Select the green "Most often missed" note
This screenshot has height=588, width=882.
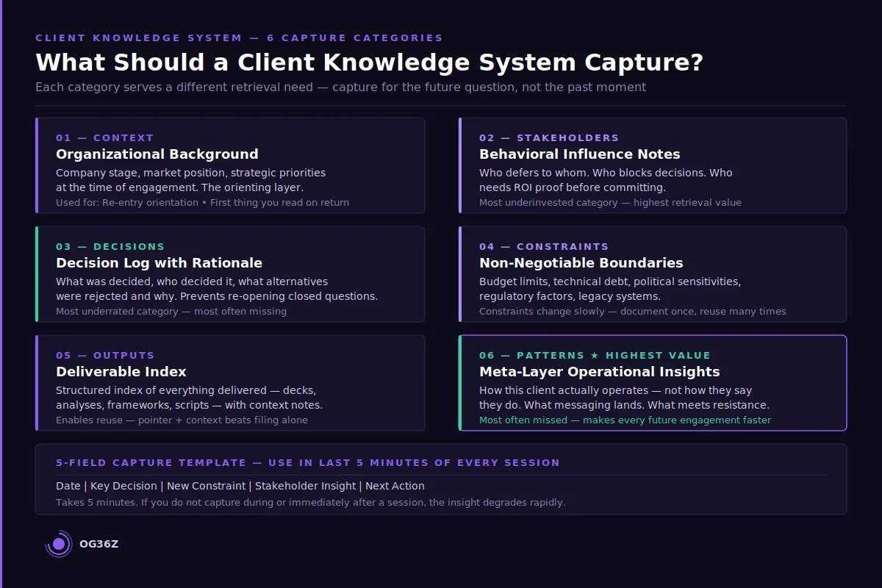coord(624,420)
